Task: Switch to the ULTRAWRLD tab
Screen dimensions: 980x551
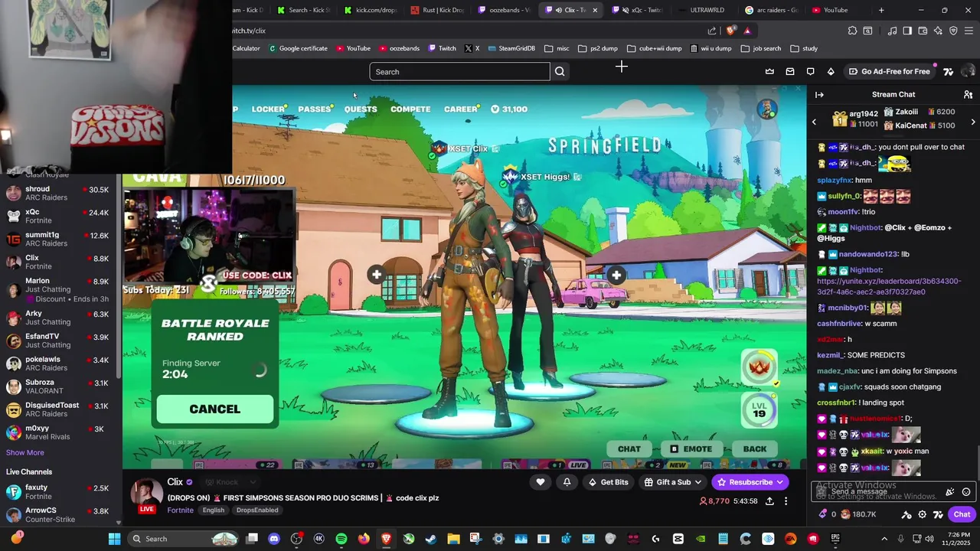Action: tap(706, 10)
